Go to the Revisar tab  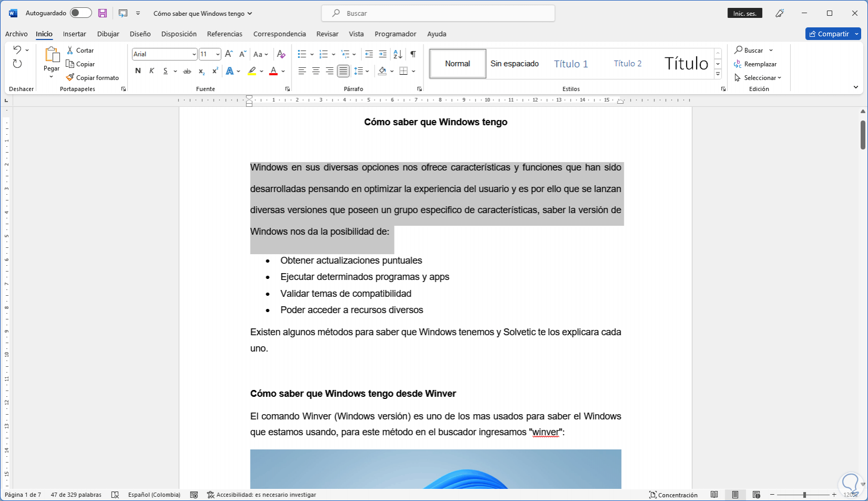tap(327, 34)
